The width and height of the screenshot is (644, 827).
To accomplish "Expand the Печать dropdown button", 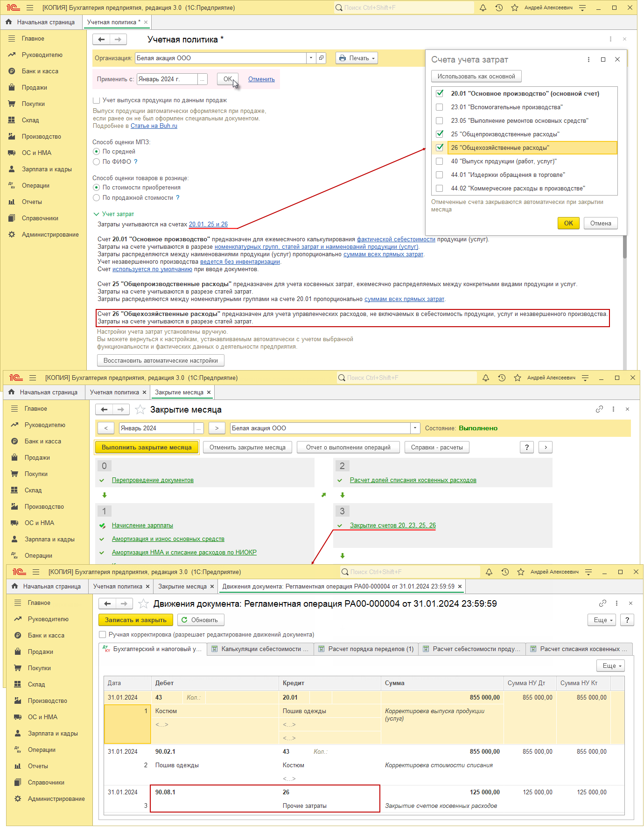I will pos(357,58).
